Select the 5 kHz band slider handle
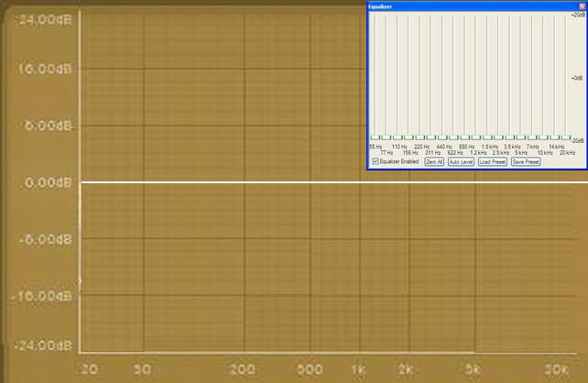 coord(521,137)
